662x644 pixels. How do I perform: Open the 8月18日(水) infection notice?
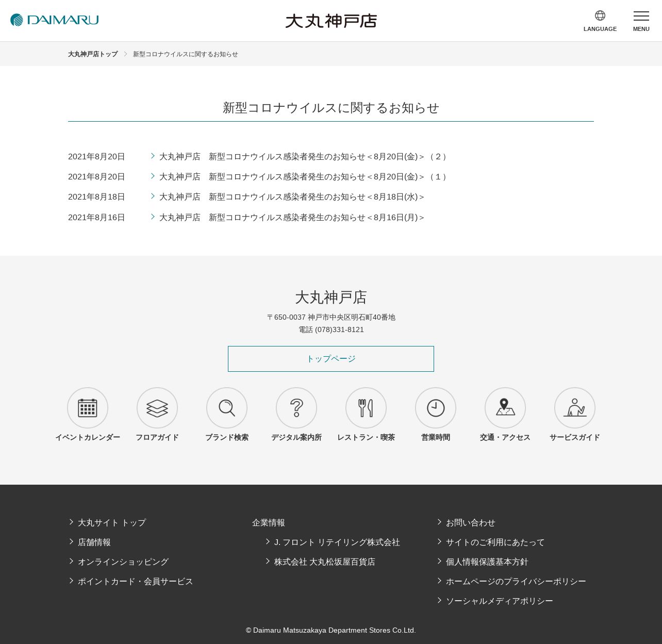click(292, 197)
